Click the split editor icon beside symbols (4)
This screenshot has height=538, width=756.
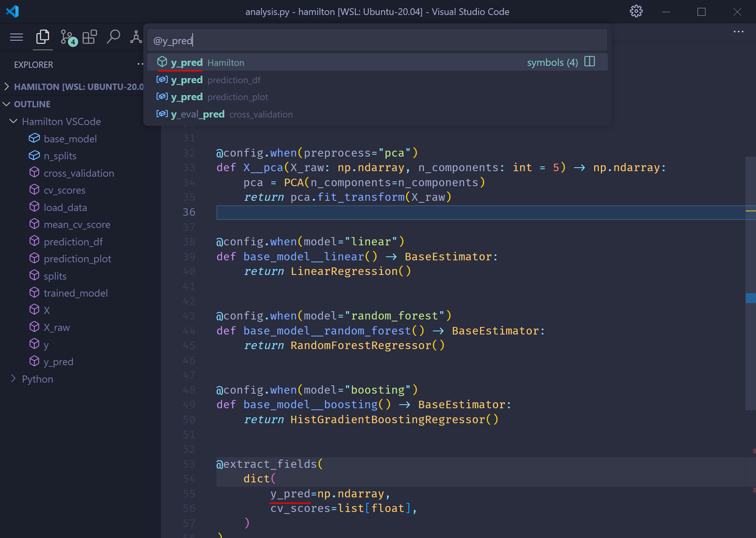coord(589,62)
